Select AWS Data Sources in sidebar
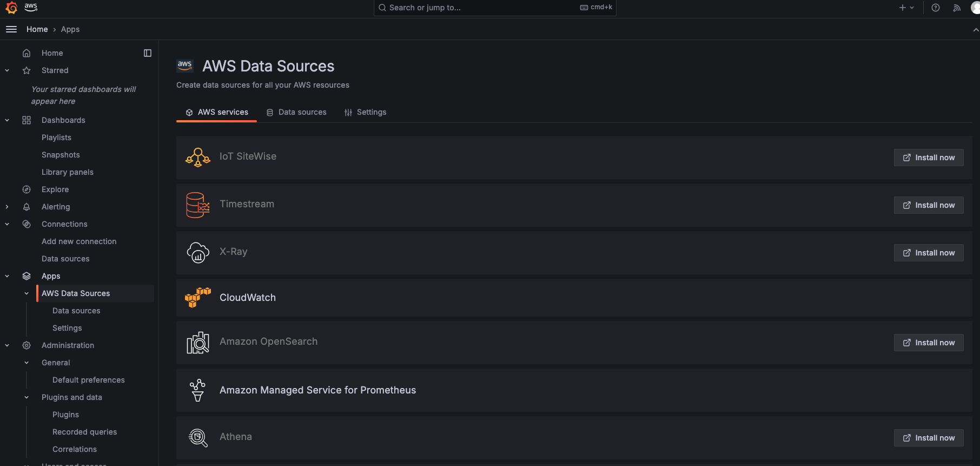 [95, 293]
